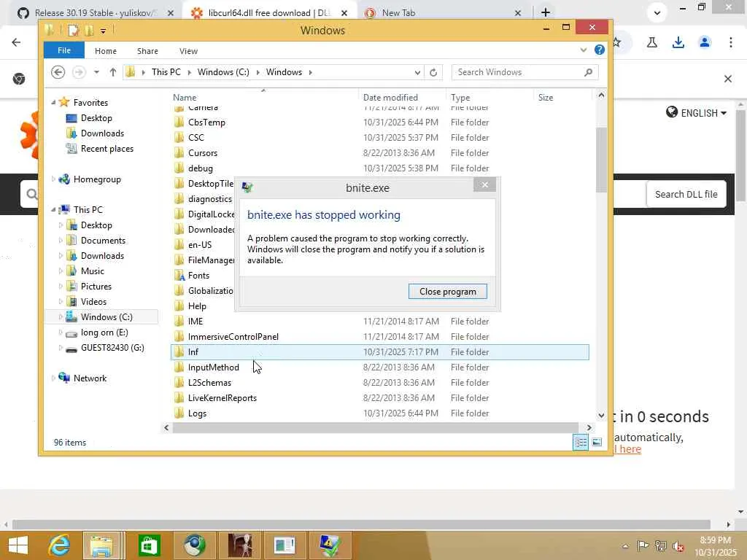
Task: Switch to details view layout icon
Action: tap(580, 443)
